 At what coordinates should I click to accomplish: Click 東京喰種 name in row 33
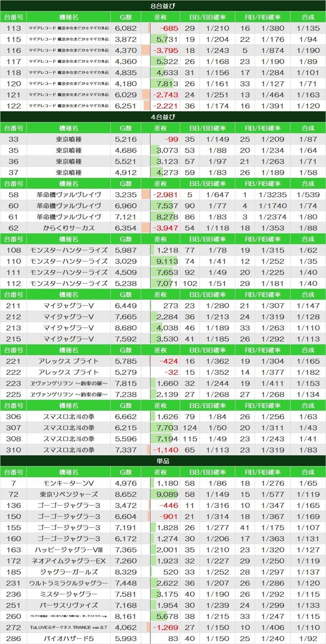(x=69, y=139)
